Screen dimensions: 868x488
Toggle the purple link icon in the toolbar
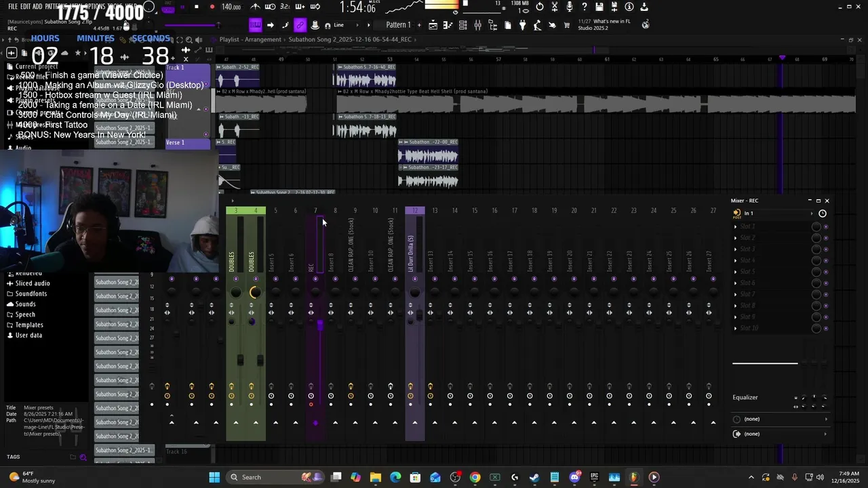(300, 25)
